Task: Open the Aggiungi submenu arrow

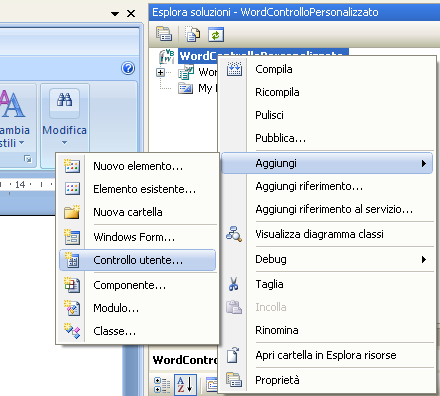Action: [x=424, y=163]
